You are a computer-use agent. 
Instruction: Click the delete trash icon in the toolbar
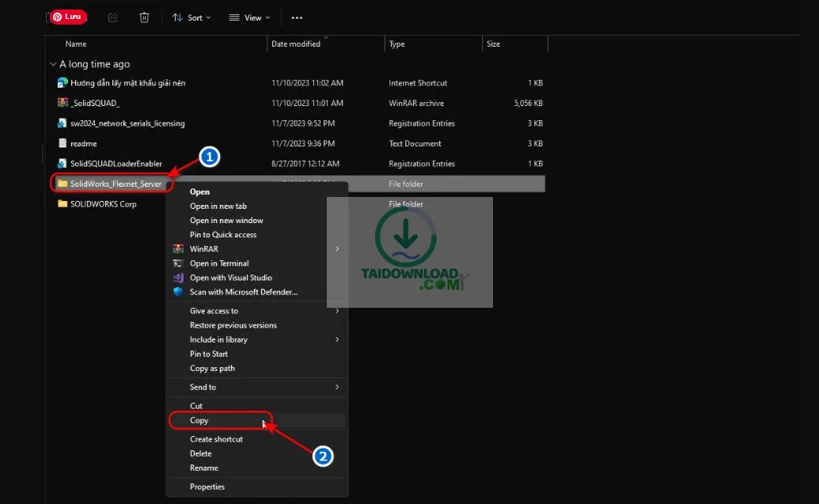click(x=144, y=17)
